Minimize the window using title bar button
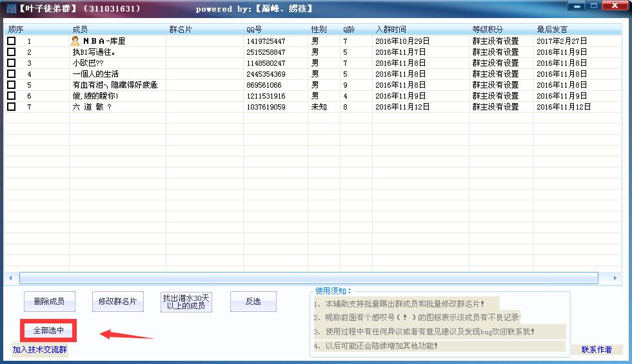 click(576, 6)
